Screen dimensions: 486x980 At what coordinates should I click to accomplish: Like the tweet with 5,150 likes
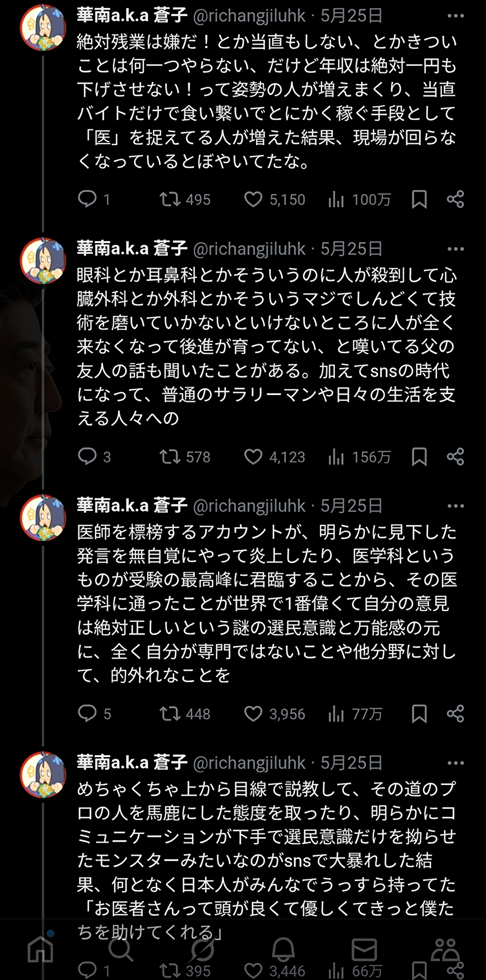[x=253, y=199]
